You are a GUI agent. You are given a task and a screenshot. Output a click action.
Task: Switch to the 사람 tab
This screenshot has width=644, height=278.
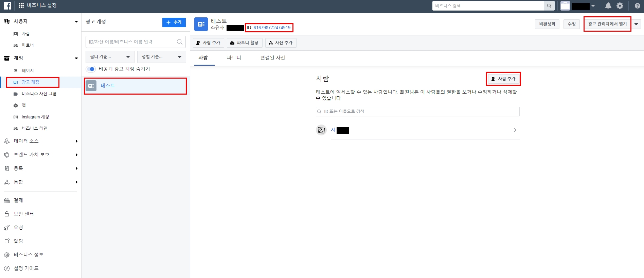203,58
